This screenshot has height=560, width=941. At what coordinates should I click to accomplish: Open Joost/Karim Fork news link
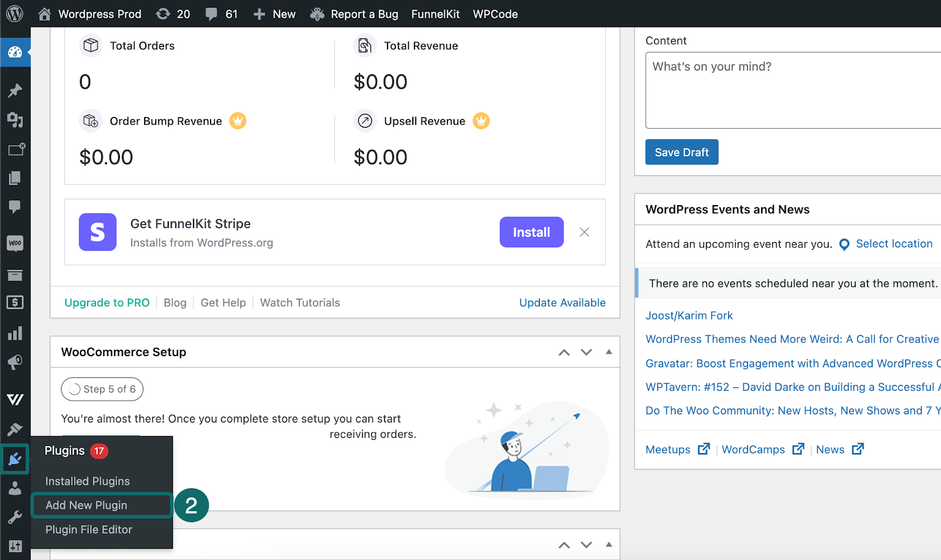(x=689, y=316)
